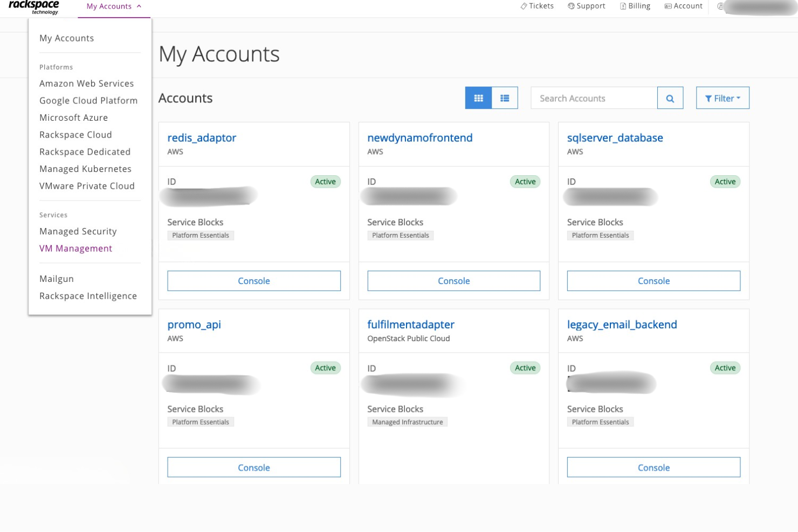Viewport: 798px width, 532px height.
Task: Switch to grid view layout
Action: point(478,98)
